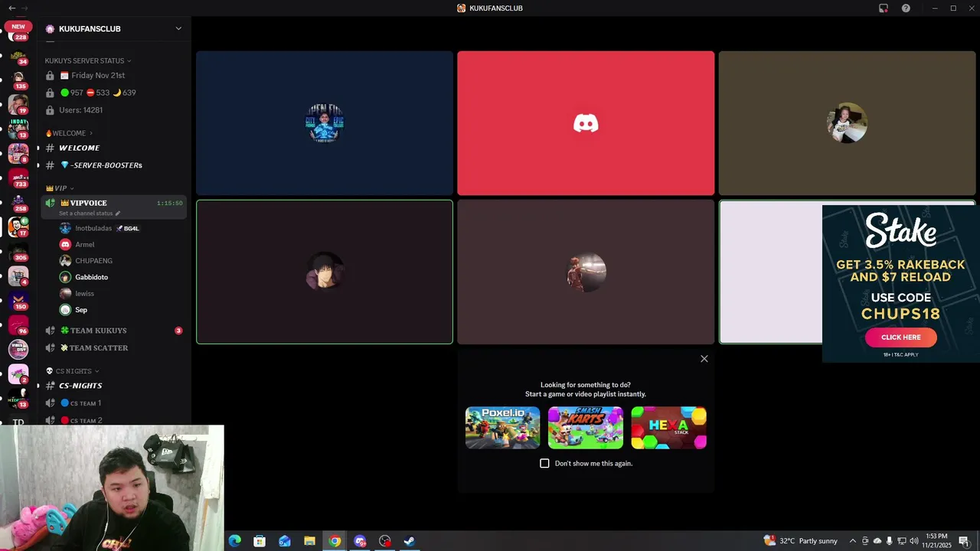Screen dimensions: 980x551
Task: Focus the brown participant video tile
Action: (x=847, y=123)
